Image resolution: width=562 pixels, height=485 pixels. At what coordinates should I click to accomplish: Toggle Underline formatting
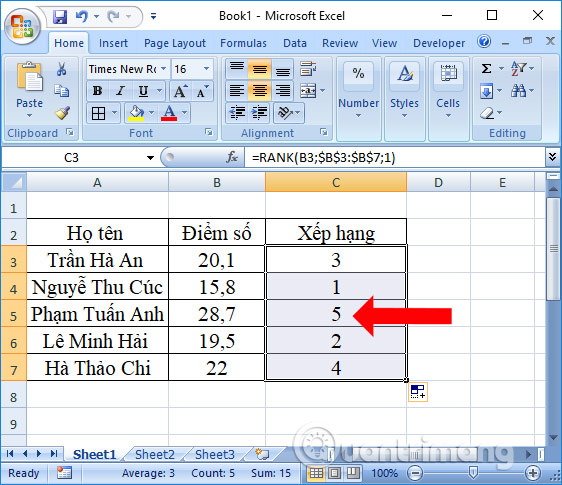tap(143, 91)
